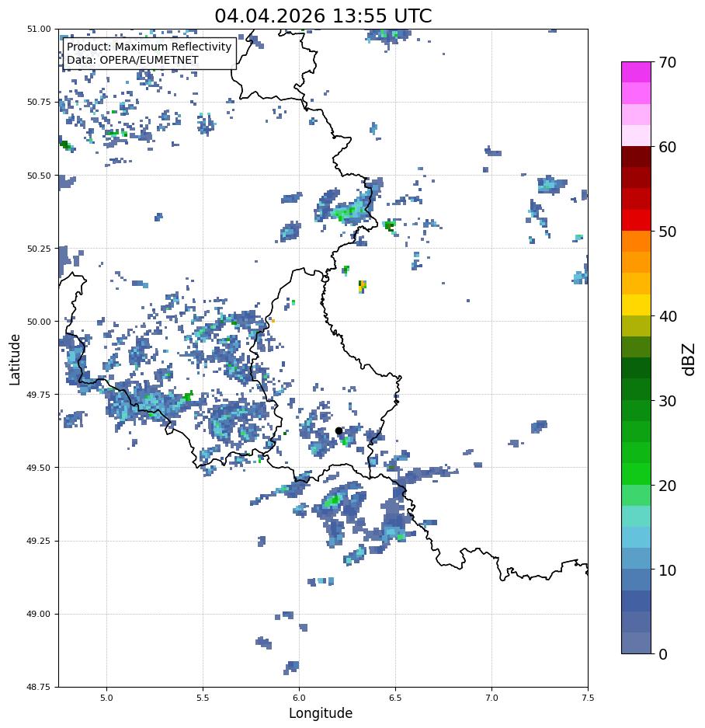The height and width of the screenshot is (728, 705).
Task: Click the yellow colorbar swatch above 40
Action: coord(637,305)
